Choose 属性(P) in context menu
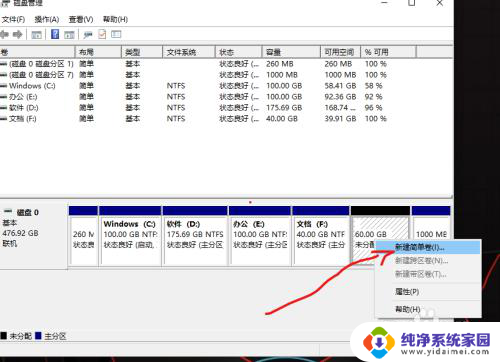The height and width of the screenshot is (362, 500). (428, 292)
